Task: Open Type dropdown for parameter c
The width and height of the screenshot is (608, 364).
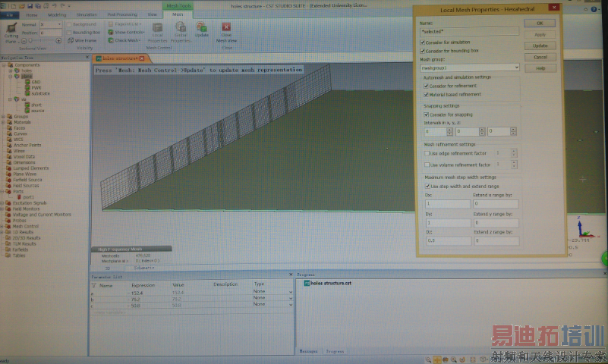Action: [291, 305]
